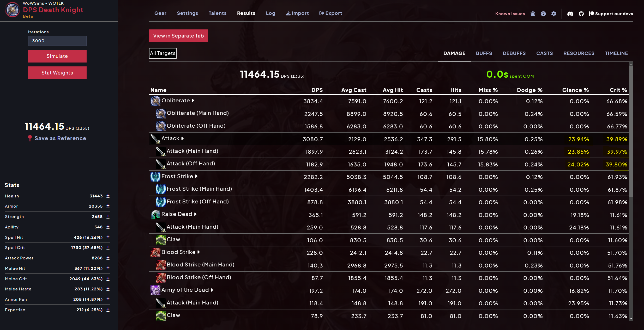Click the Blood Strike spell icon
This screenshot has height=330, width=644.
click(155, 252)
